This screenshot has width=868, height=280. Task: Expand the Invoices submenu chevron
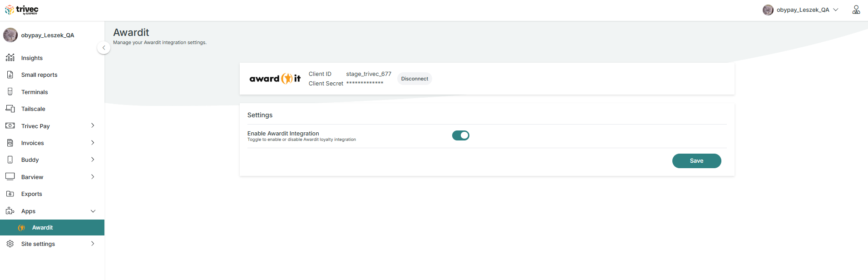pyautogui.click(x=93, y=143)
